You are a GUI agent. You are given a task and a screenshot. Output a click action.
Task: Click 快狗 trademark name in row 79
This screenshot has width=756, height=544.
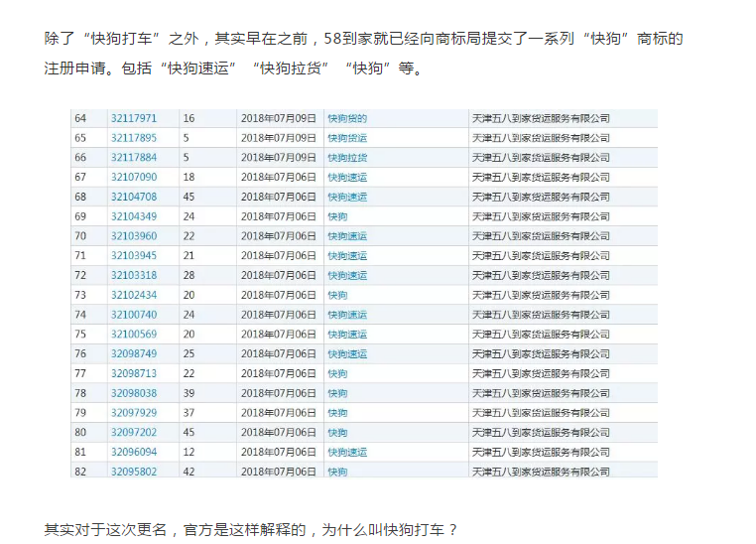coord(337,413)
